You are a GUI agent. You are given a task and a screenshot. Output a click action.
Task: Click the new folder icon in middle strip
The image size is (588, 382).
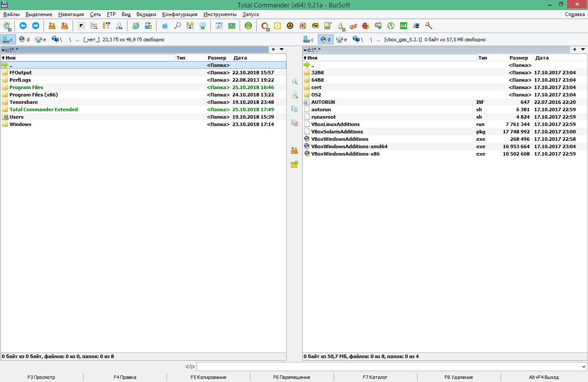(x=294, y=164)
